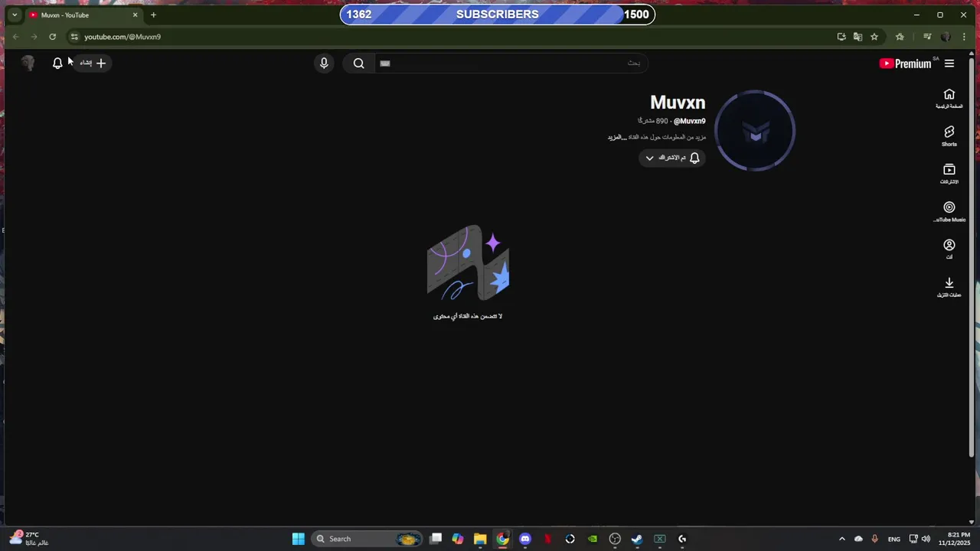Open the clock and date flyout

coord(958,539)
